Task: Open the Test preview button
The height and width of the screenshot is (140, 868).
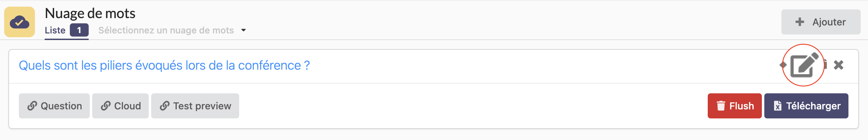Action: coord(195,106)
